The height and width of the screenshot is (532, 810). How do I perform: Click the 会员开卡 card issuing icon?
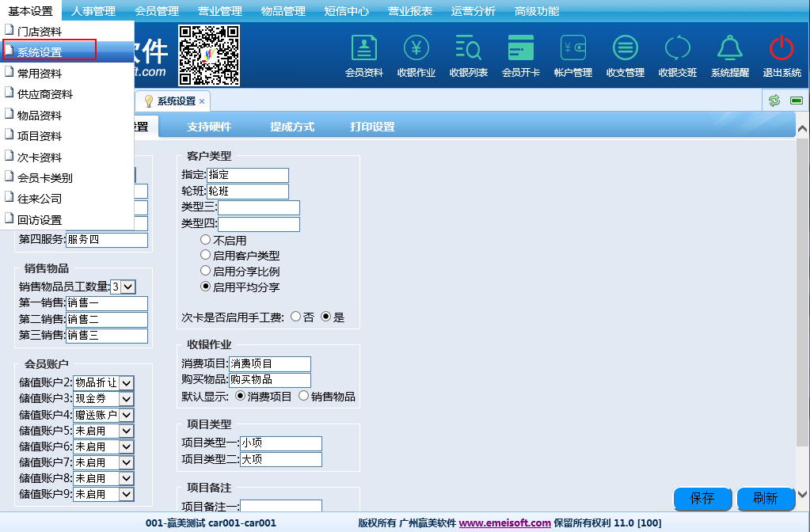[521, 55]
